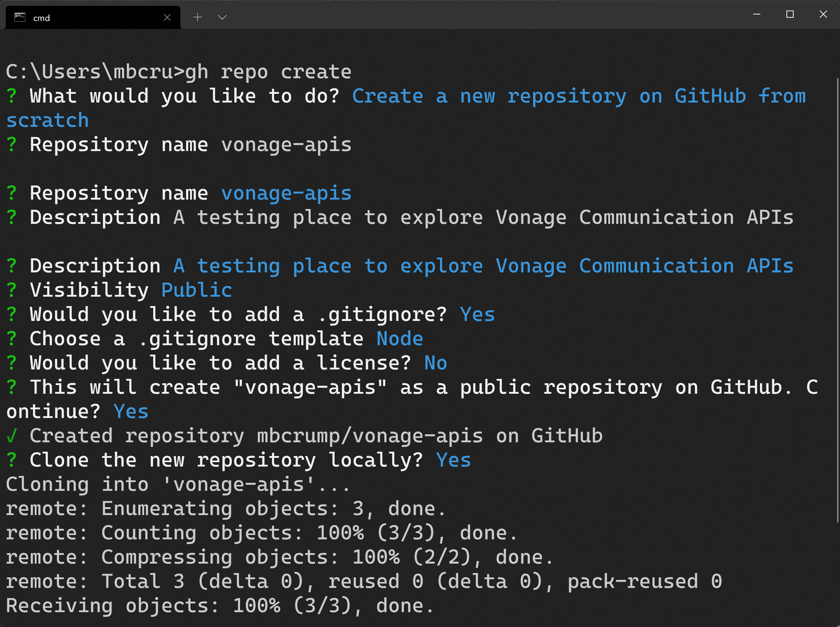
Task: Click 'C:\Users\mbcru>' prompt path
Action: click(x=95, y=72)
